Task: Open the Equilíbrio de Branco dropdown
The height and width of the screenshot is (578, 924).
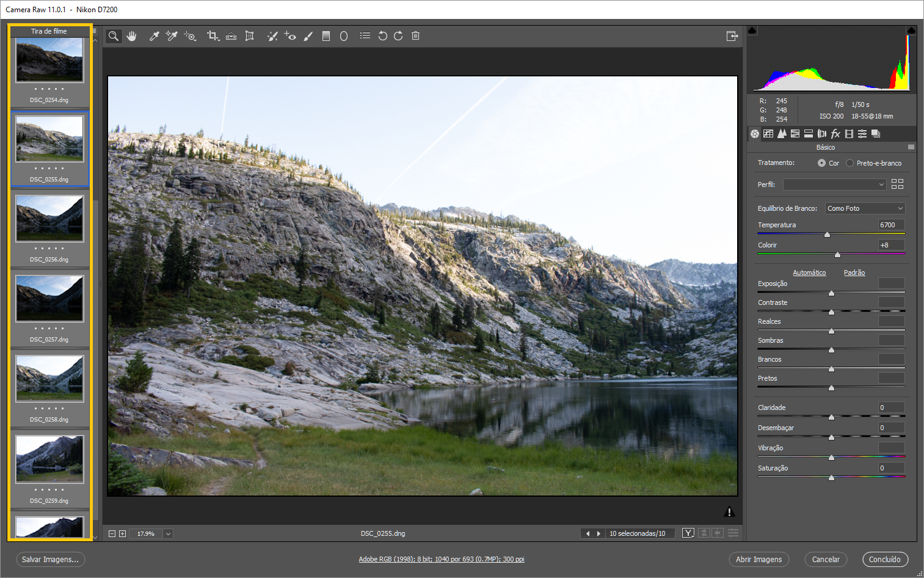Action: click(x=865, y=208)
